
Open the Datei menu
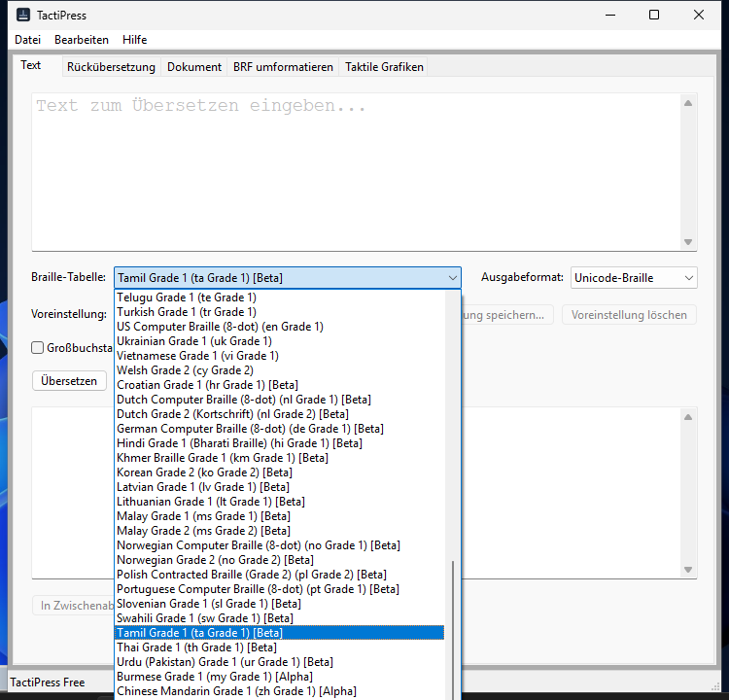27,40
